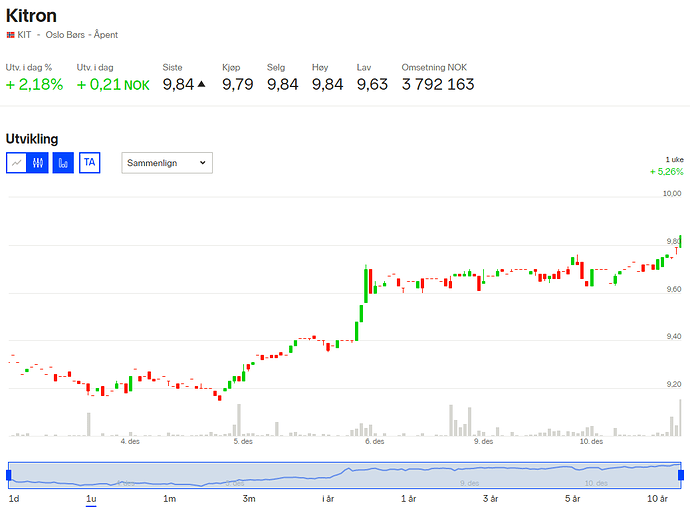Click the 9. des date label
Screen dimensions: 690x511
[484, 441]
